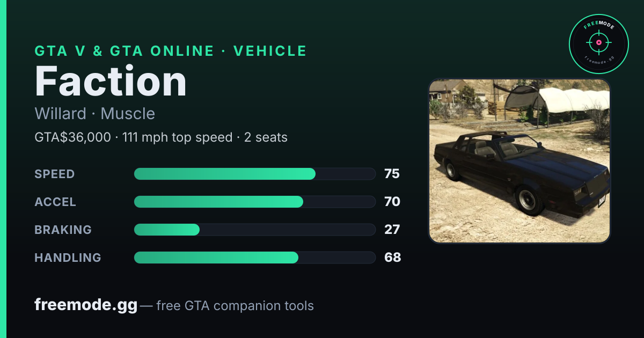644x338 pixels.
Task: Click the speed value 75
Action: click(x=392, y=174)
